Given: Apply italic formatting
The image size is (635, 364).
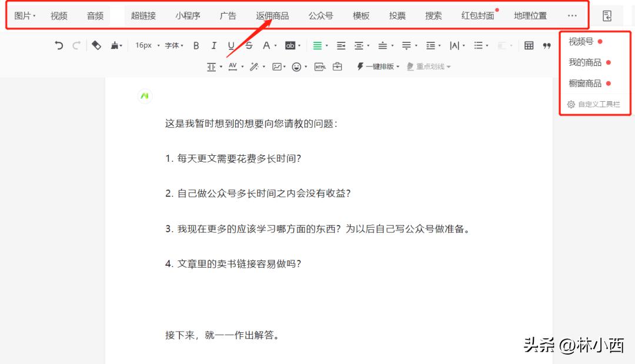Looking at the screenshot, I should (213, 45).
